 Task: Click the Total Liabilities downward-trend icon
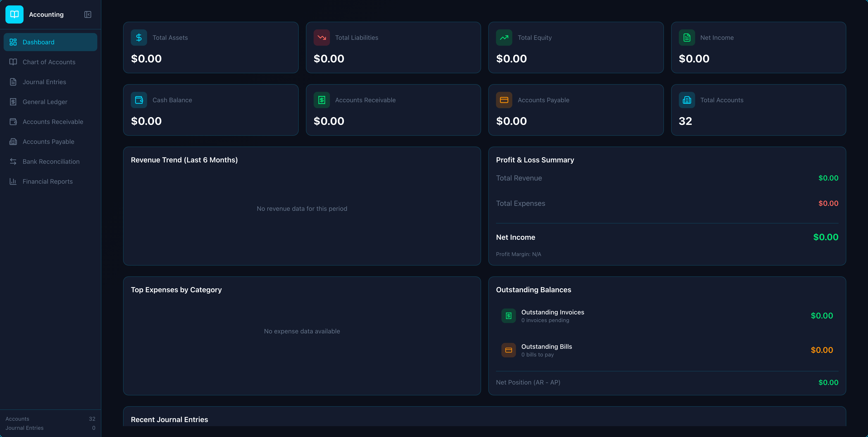coord(322,37)
